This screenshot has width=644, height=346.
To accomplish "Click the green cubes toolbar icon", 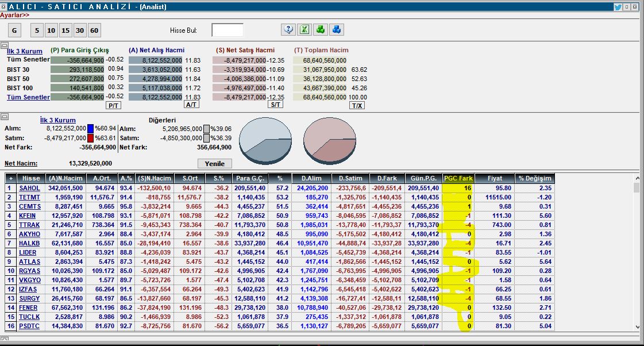I will (x=321, y=30).
